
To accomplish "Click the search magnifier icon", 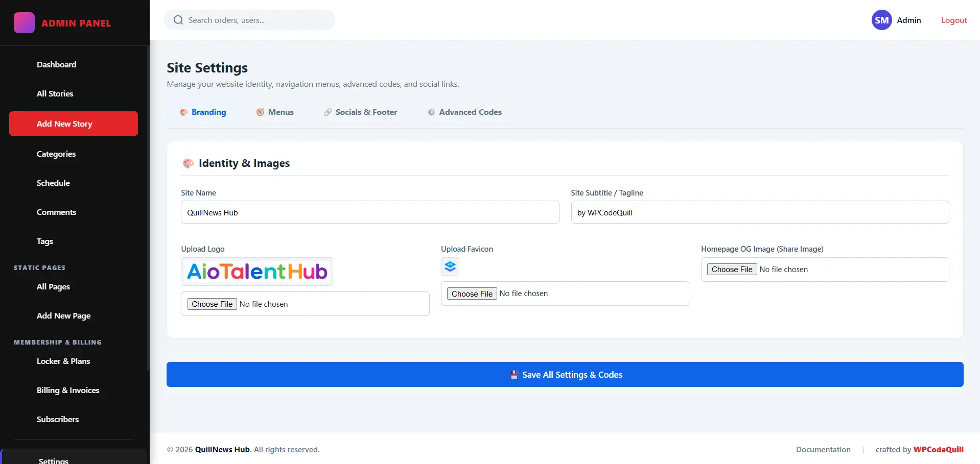I will [178, 20].
